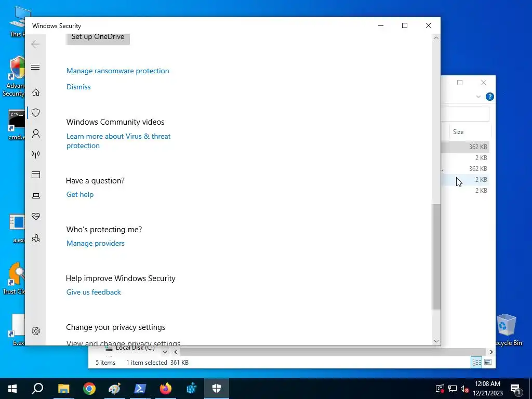Click the search field in File Explorer

(x=465, y=114)
